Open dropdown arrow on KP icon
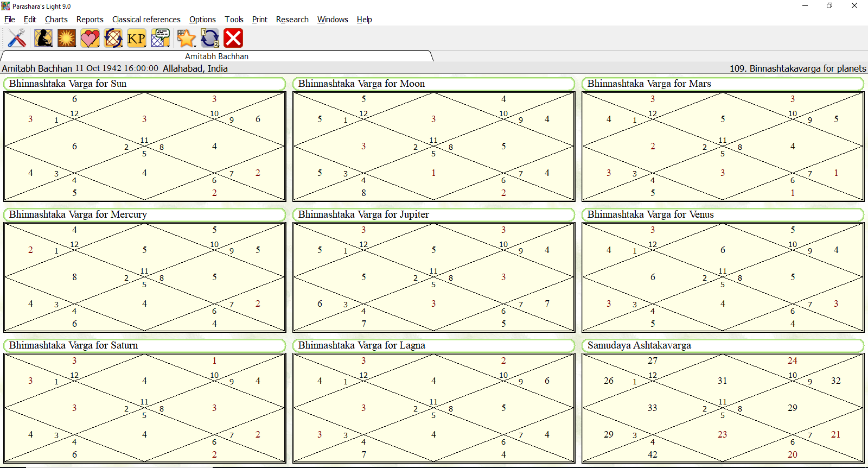This screenshot has width=868, height=468. click(x=145, y=45)
